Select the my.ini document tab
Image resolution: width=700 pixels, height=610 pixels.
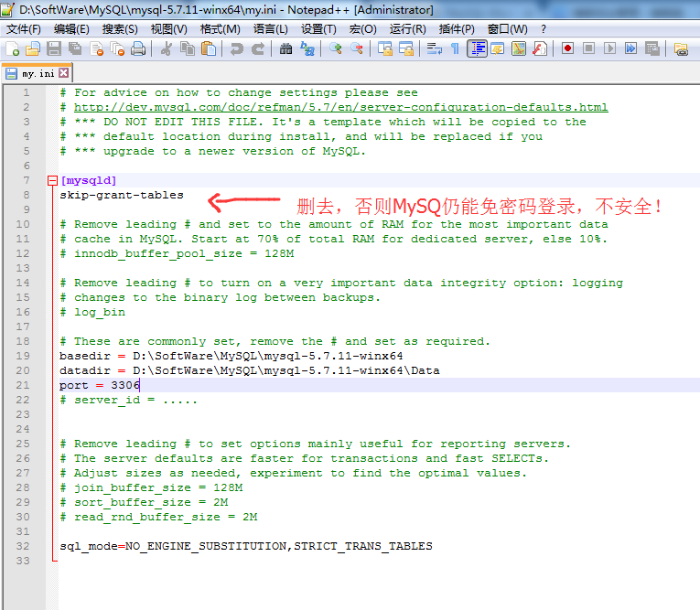pyautogui.click(x=38, y=73)
